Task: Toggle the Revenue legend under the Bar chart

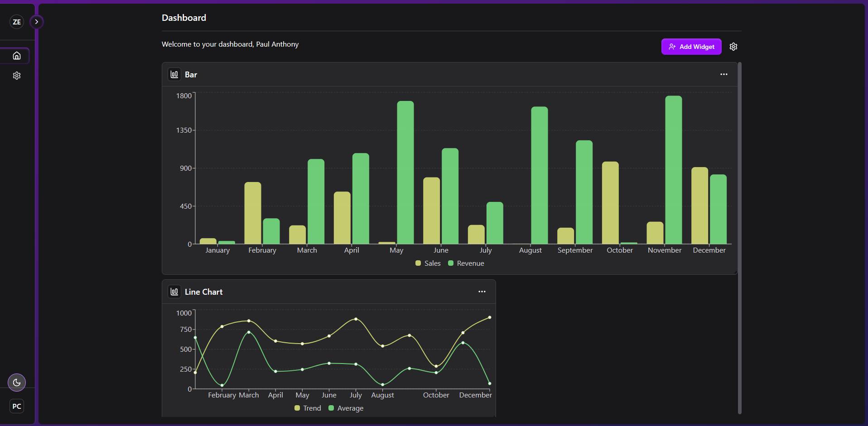Action: 466,263
